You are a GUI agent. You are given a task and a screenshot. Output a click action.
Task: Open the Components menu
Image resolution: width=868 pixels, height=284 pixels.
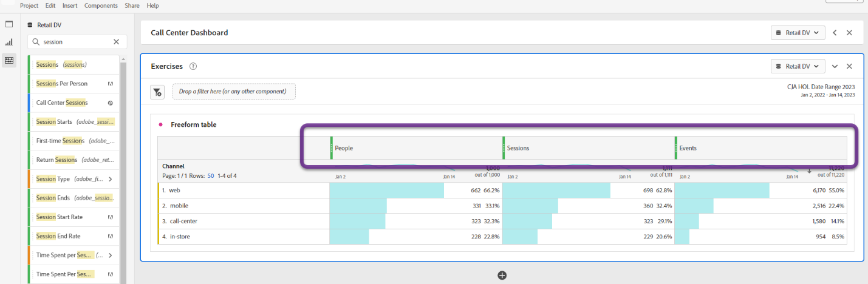[x=101, y=5]
